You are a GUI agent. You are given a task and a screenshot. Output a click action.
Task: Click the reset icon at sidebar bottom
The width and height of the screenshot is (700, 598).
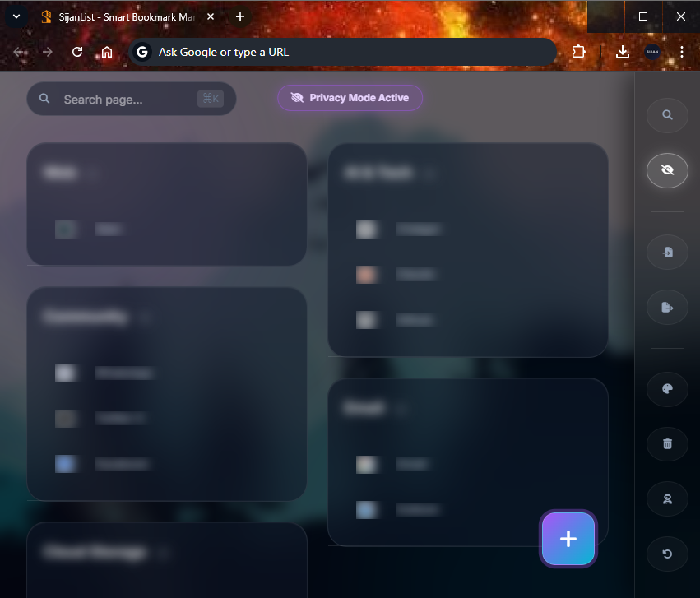667,554
